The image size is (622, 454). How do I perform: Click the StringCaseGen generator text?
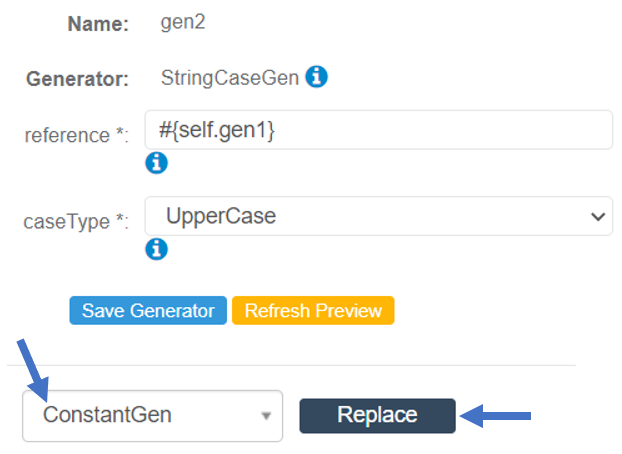tap(229, 77)
